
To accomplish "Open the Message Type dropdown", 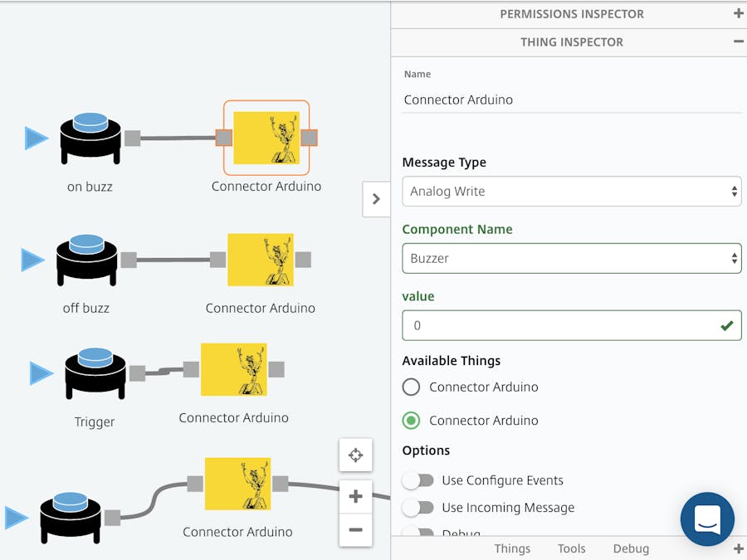I will point(571,191).
